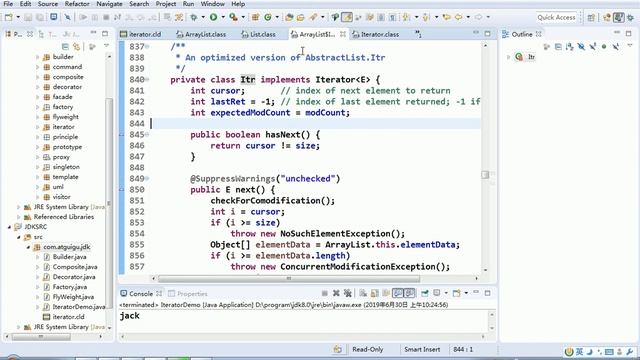Click Collapse All in Package Explorer
The width and height of the screenshot is (640, 360).
65,47
